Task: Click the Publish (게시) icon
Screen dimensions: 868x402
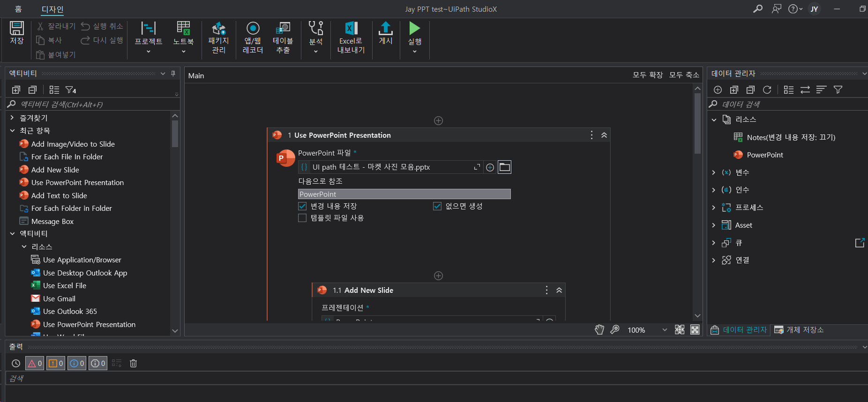Action: (386, 33)
